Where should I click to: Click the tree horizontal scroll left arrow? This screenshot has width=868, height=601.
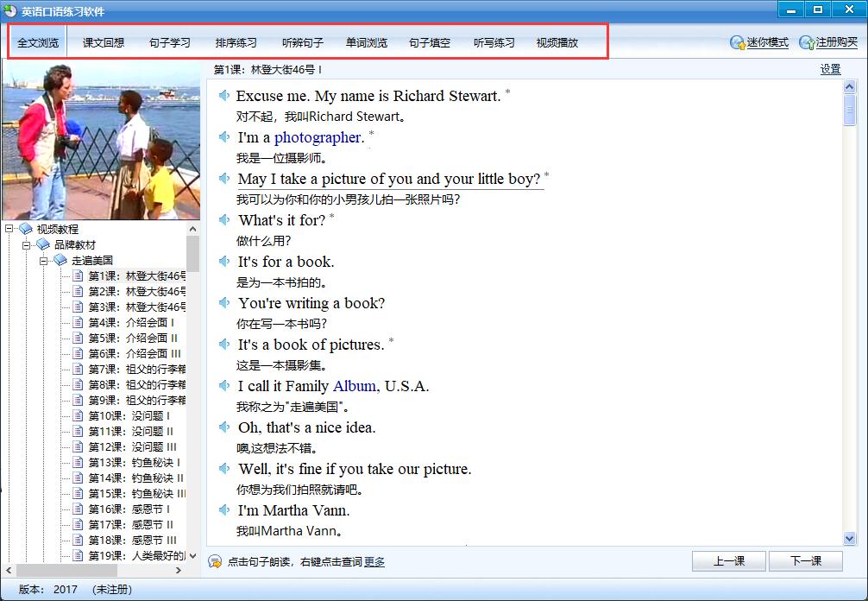coord(9,570)
